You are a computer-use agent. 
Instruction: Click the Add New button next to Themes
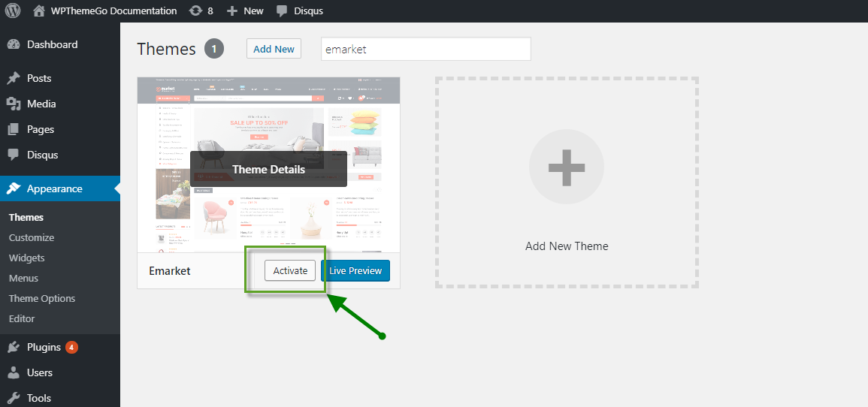point(274,49)
